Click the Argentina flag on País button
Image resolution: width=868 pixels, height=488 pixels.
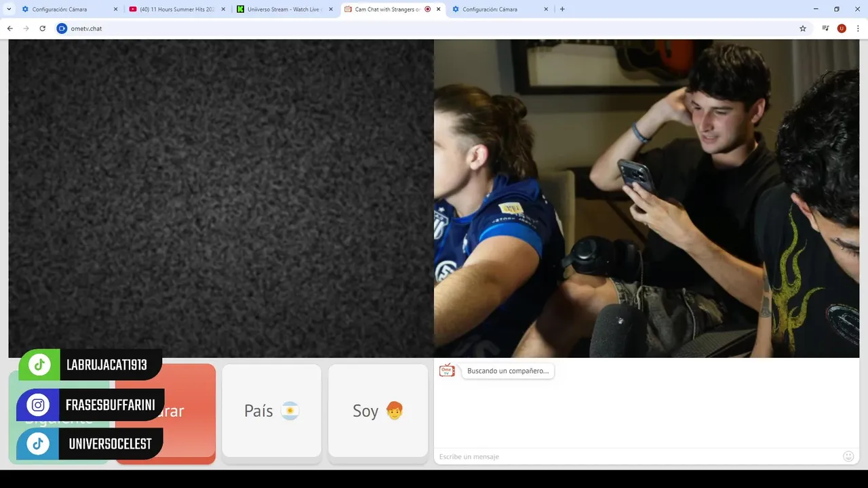point(290,411)
